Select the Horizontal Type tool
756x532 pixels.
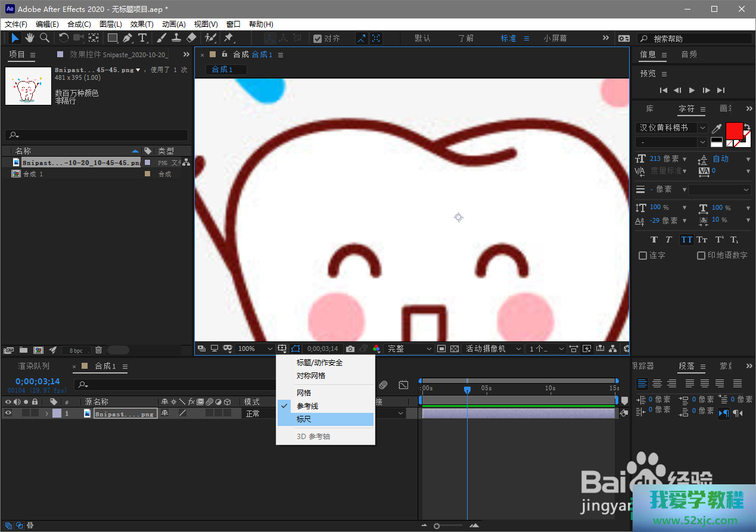[142, 38]
